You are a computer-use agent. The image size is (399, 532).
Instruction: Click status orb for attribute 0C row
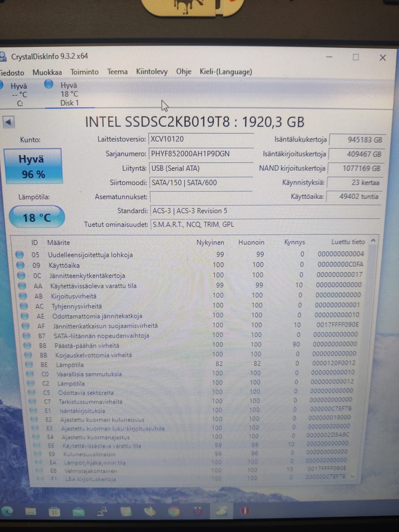(x=21, y=275)
